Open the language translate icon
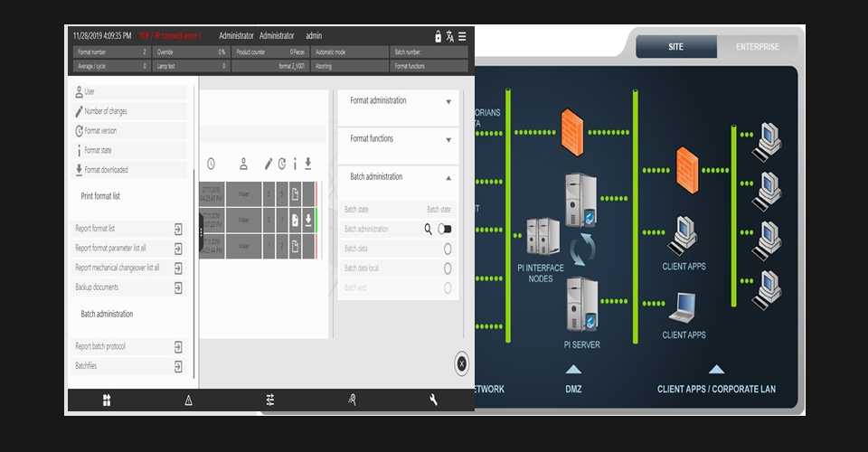This screenshot has height=452, width=868. click(450, 36)
